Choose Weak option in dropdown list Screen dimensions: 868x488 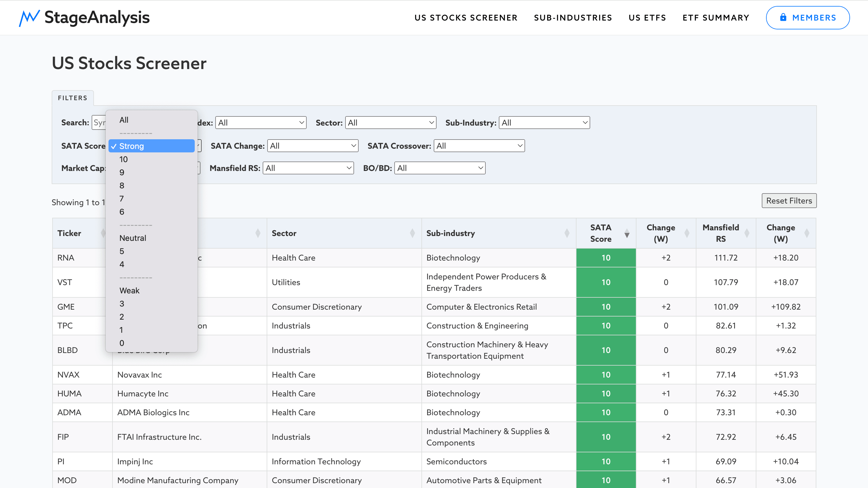tap(129, 291)
